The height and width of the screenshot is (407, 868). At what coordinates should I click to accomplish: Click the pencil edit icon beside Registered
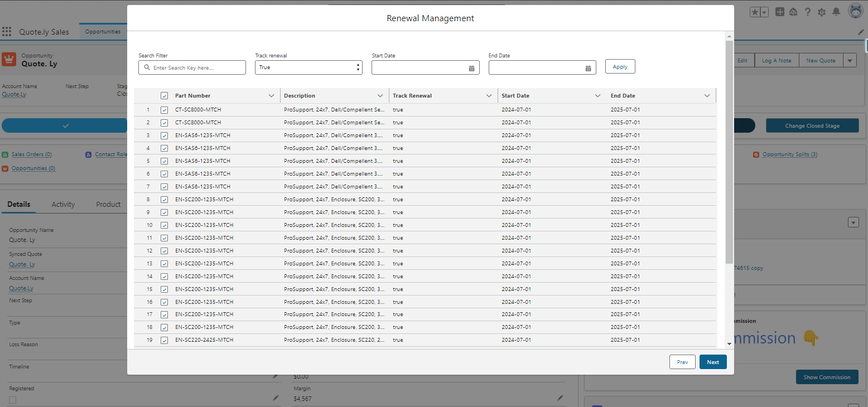point(276,398)
